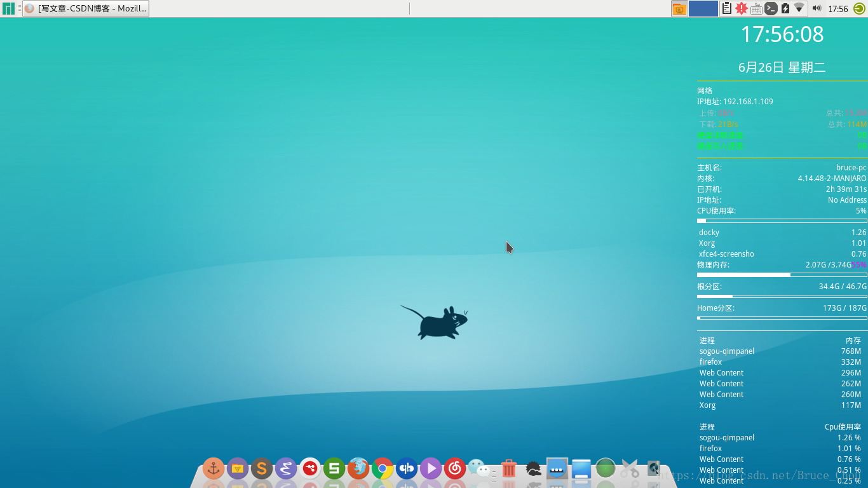Click the No Address value
This screenshot has width=868, height=488.
(847, 200)
